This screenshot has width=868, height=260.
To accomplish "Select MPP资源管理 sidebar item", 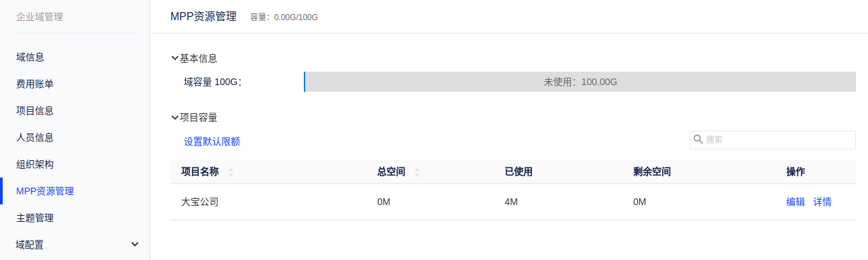I will point(45,191).
